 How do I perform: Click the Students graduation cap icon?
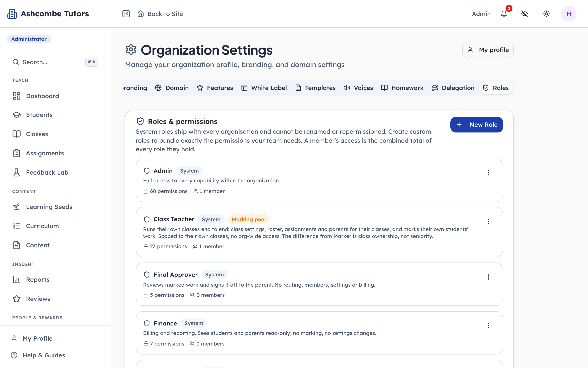[17, 115]
